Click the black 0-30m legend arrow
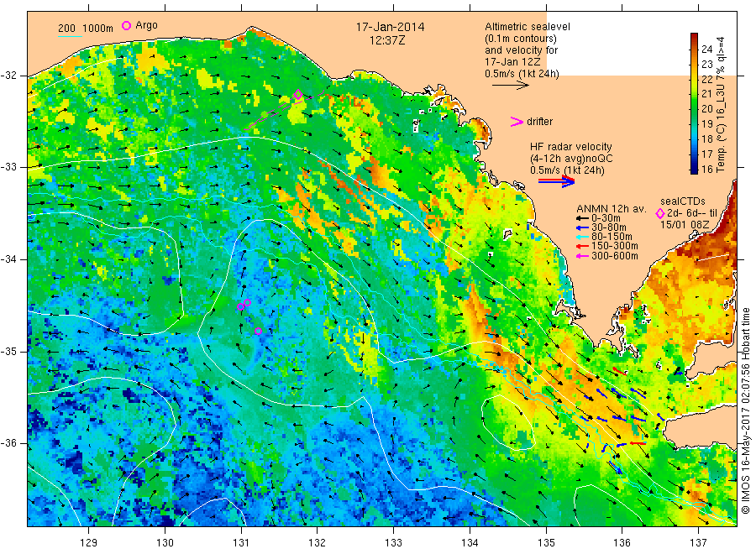 coord(582,218)
